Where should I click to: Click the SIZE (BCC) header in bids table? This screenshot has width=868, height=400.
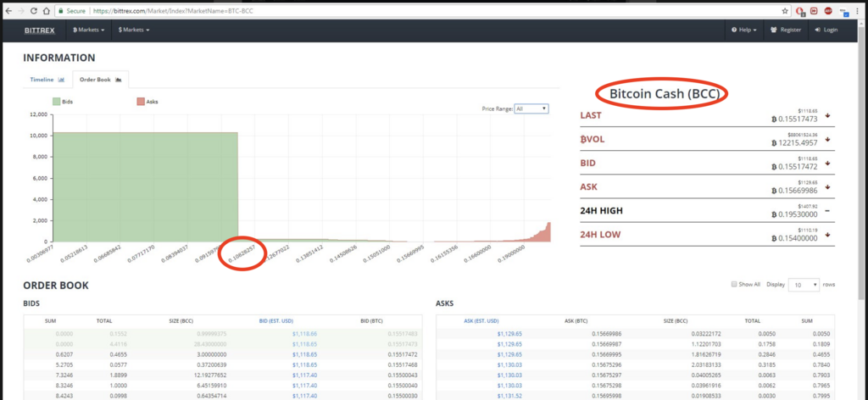[x=181, y=321]
